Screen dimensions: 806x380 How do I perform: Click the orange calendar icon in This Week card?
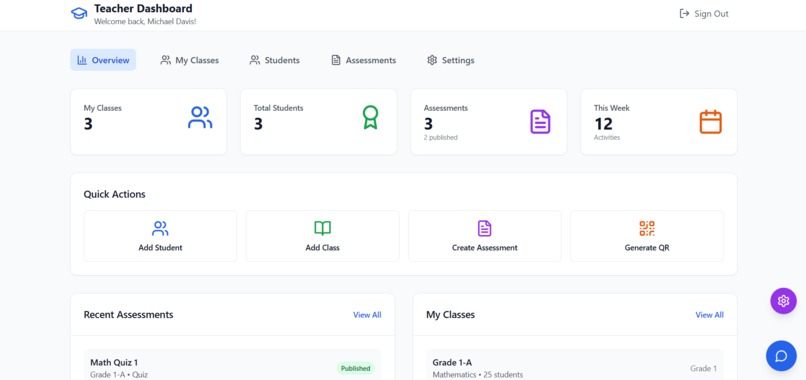[710, 122]
